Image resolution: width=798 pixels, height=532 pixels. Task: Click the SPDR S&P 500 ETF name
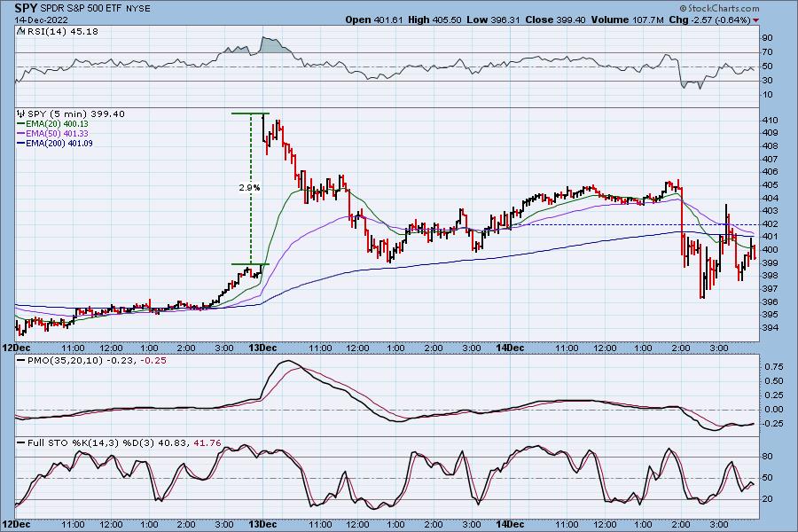tap(82, 9)
